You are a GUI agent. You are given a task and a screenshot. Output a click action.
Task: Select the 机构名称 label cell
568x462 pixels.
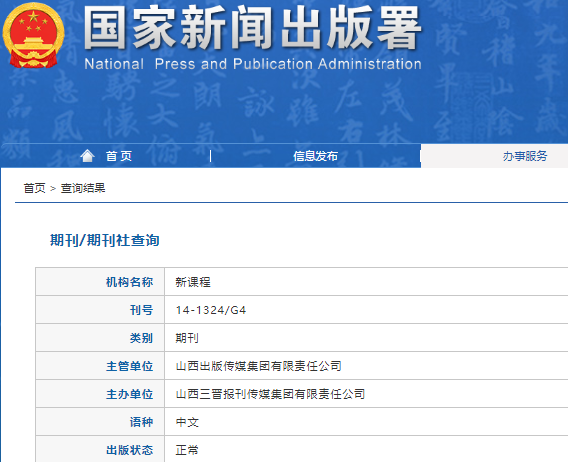click(x=100, y=282)
